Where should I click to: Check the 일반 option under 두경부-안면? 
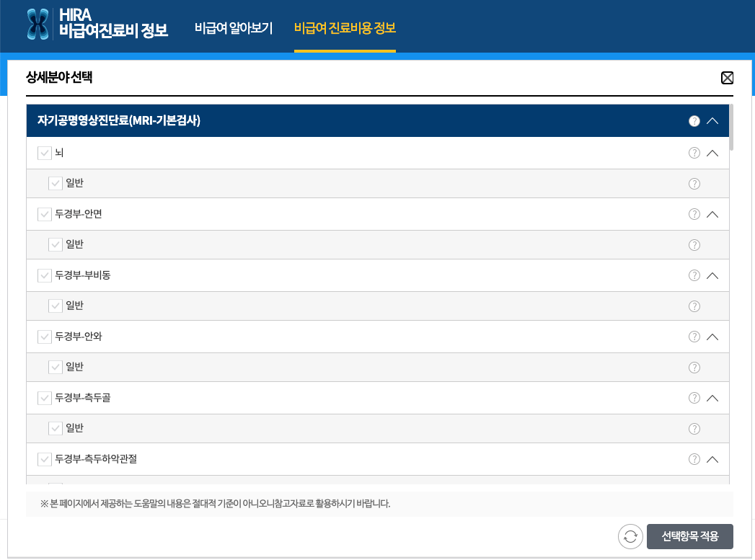click(x=56, y=244)
